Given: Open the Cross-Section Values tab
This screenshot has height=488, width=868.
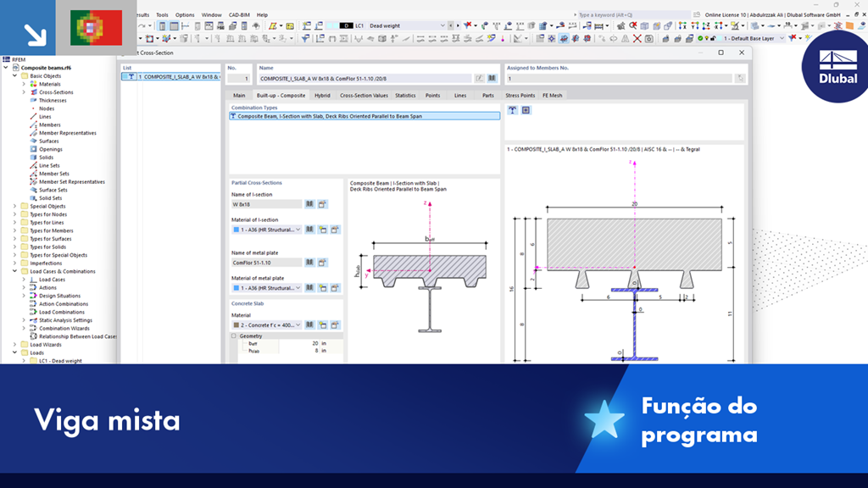Looking at the screenshot, I should pos(364,95).
